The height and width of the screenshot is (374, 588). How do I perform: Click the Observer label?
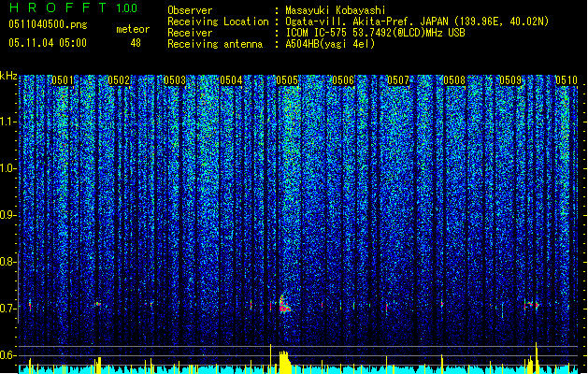coord(190,10)
